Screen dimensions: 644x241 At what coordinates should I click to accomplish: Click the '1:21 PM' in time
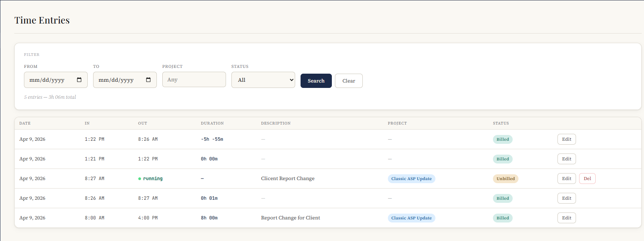[x=95, y=159]
